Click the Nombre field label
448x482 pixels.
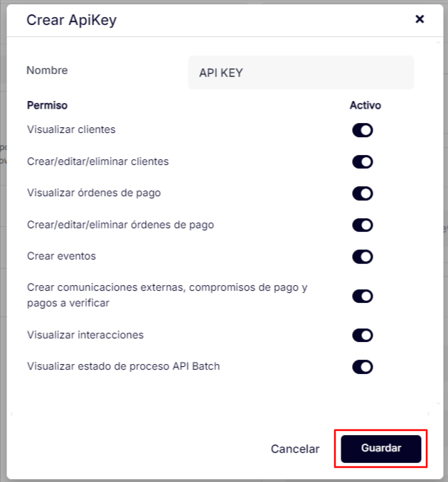point(47,70)
